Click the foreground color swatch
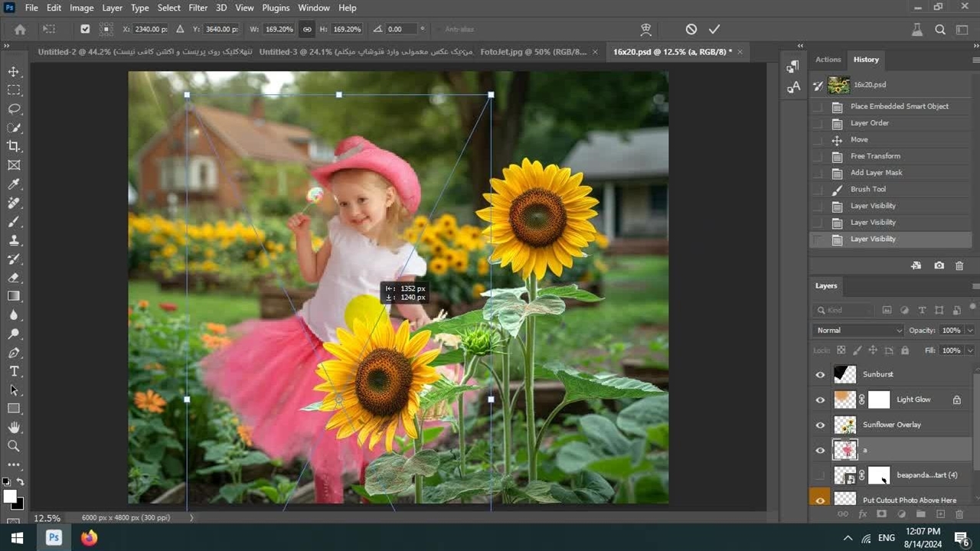 [10, 497]
